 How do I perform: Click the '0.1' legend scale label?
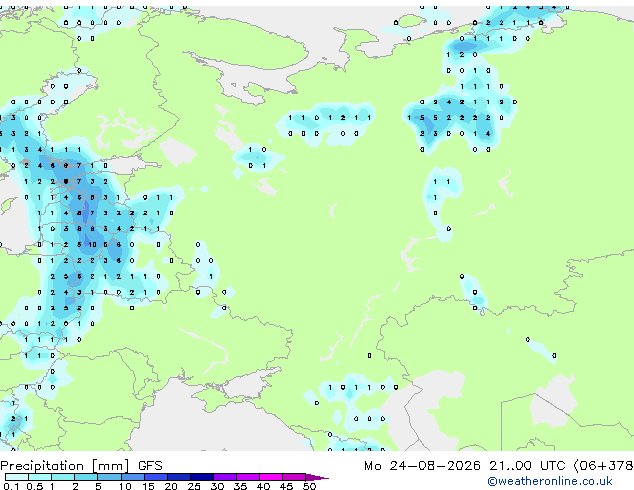11,486
